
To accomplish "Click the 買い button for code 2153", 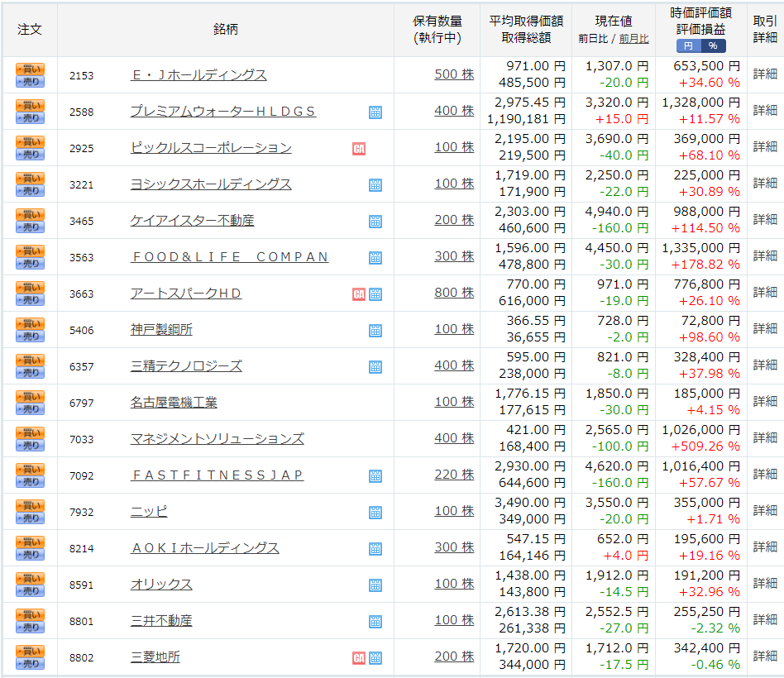I will point(30,69).
